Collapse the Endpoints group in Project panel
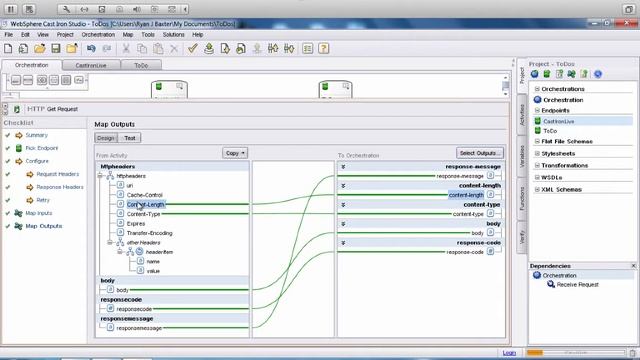This screenshot has height=360, width=640. pos(537,110)
